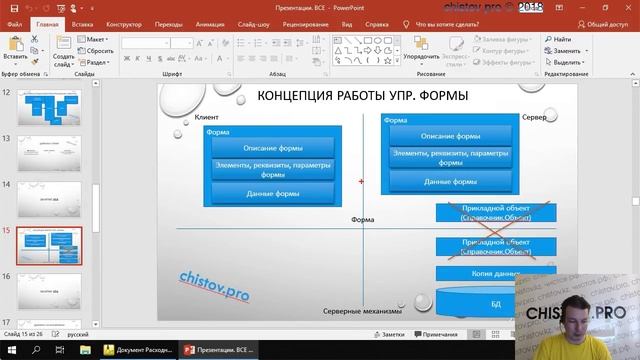
Task: Align text left in the paragraph group
Action: click(241, 59)
